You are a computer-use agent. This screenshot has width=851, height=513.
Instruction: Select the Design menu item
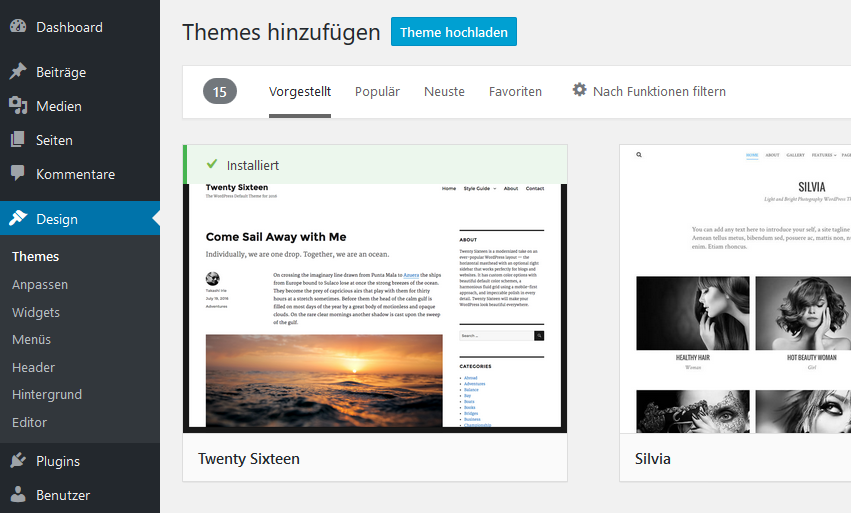pyautogui.click(x=80, y=219)
